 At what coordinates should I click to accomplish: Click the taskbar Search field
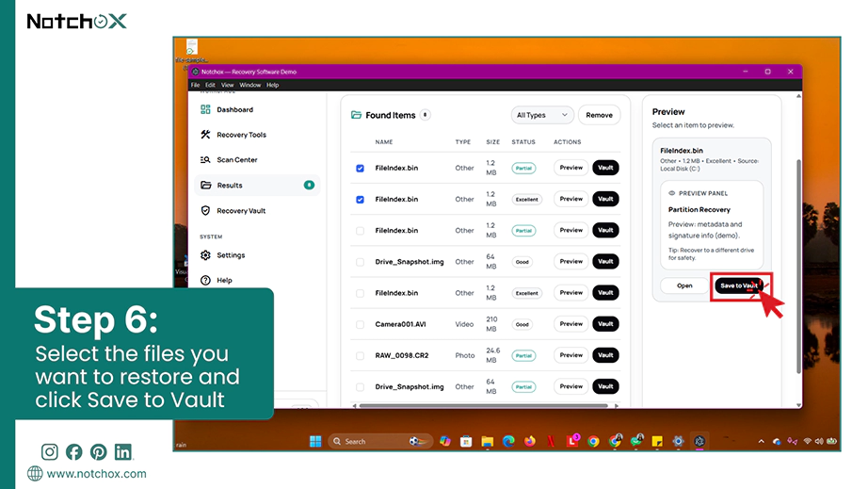coord(379,441)
